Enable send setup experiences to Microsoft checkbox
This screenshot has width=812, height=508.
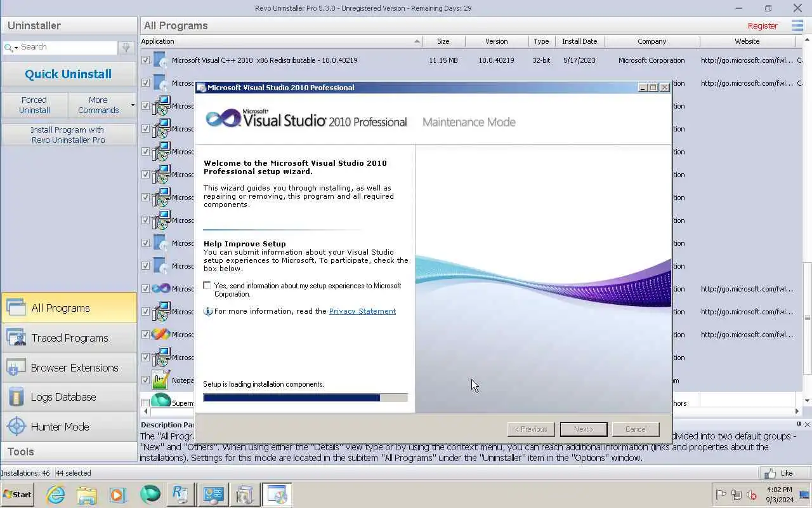[x=207, y=286]
